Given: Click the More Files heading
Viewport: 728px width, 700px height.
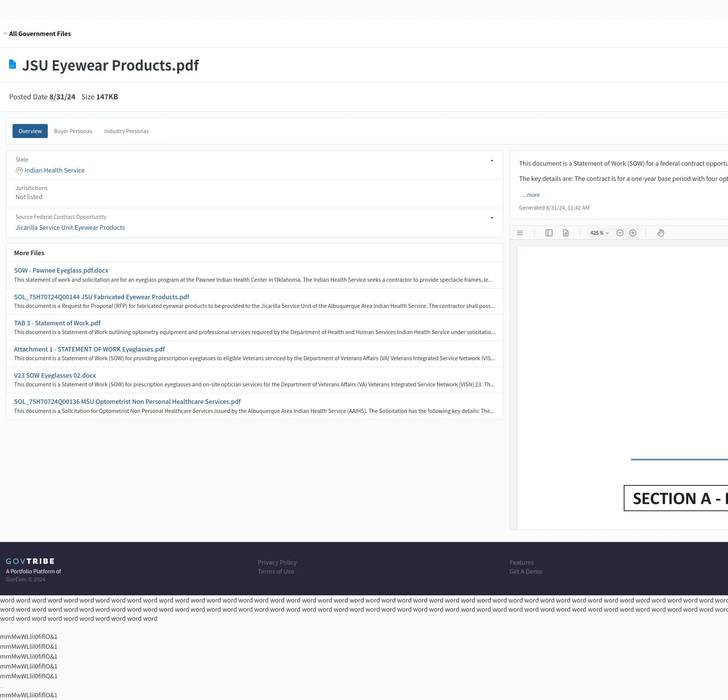Looking at the screenshot, I should click(29, 253).
